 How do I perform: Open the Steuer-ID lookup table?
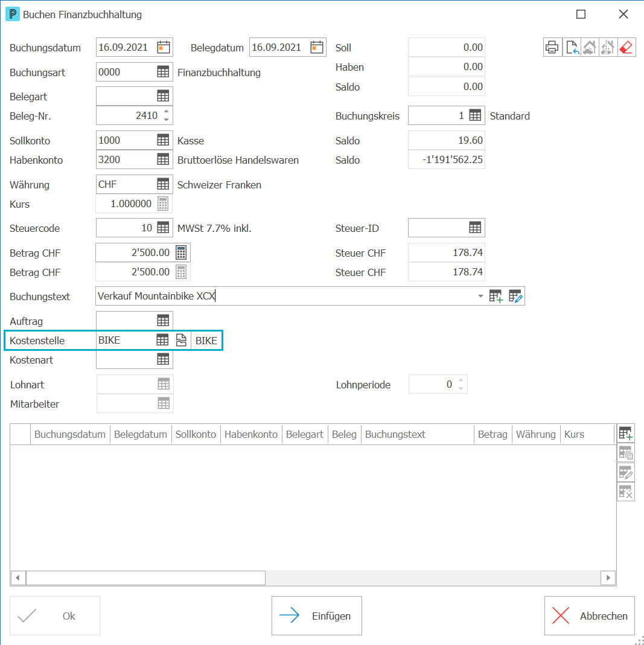(475, 228)
